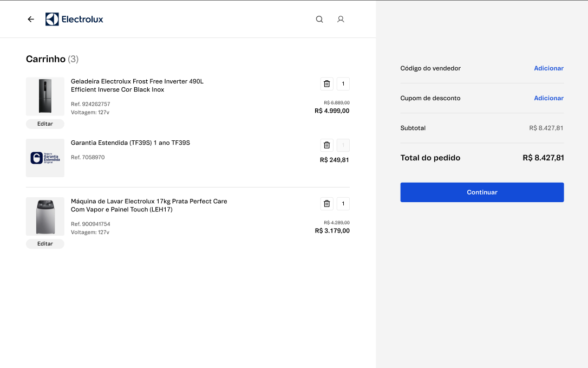This screenshot has height=368, width=588.
Task: Remove the Geladeira Frost Free using its trash icon
Action: pos(326,83)
